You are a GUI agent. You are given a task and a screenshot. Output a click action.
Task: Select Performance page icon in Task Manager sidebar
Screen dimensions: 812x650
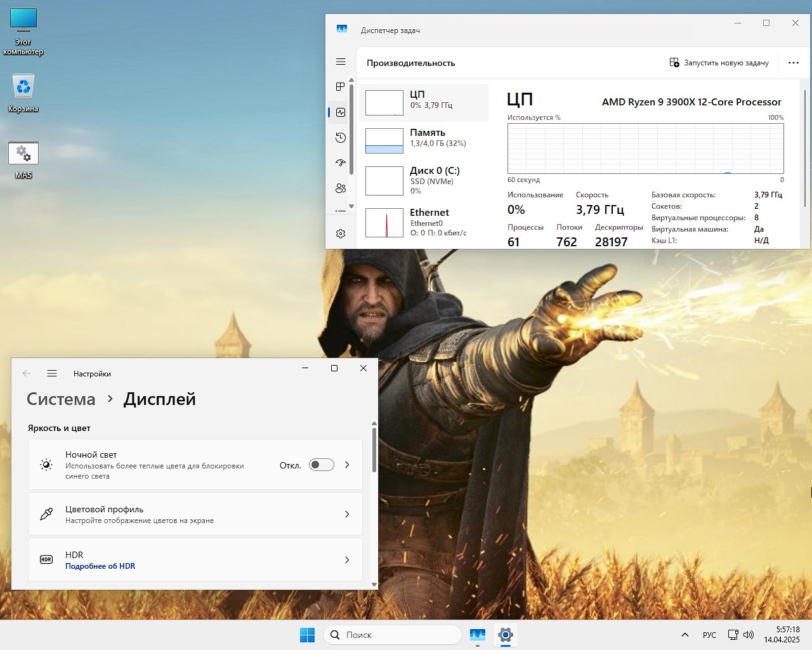[341, 112]
